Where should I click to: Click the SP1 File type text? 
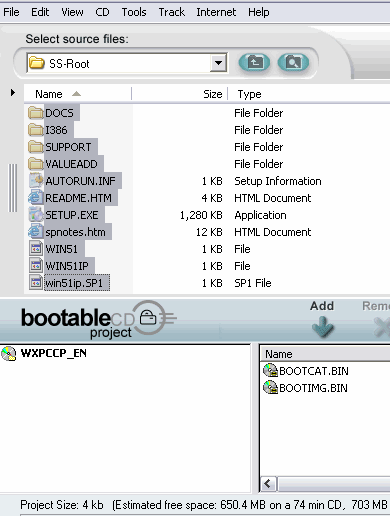253,283
